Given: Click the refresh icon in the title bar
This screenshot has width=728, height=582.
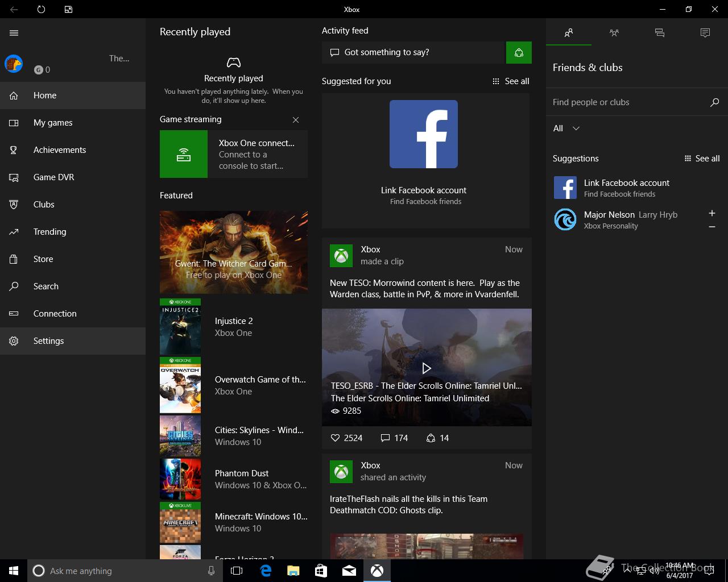Looking at the screenshot, I should point(41,9).
